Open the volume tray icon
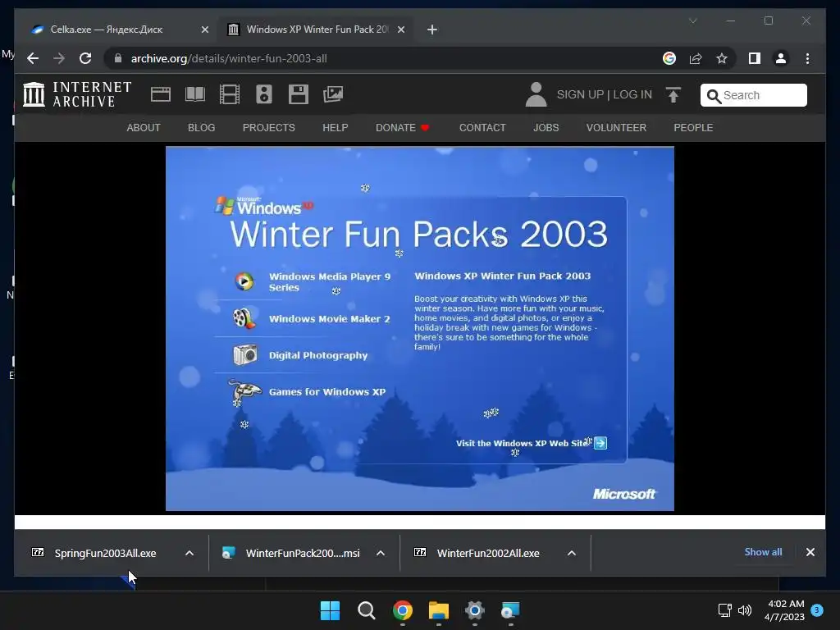 [x=745, y=610]
